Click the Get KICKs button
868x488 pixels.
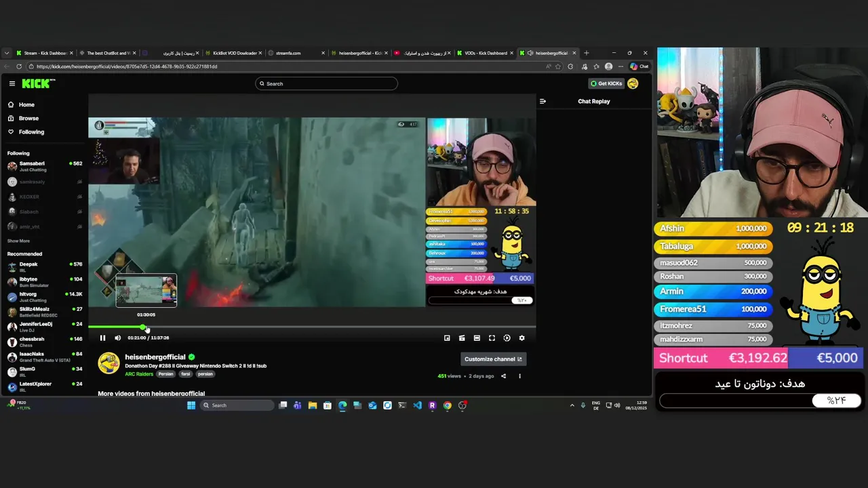(606, 83)
